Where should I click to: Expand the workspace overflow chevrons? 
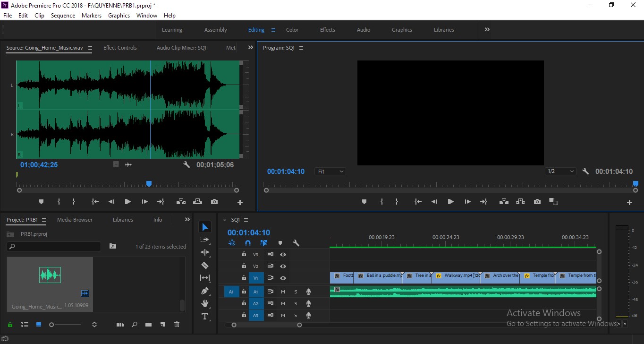pos(487,29)
